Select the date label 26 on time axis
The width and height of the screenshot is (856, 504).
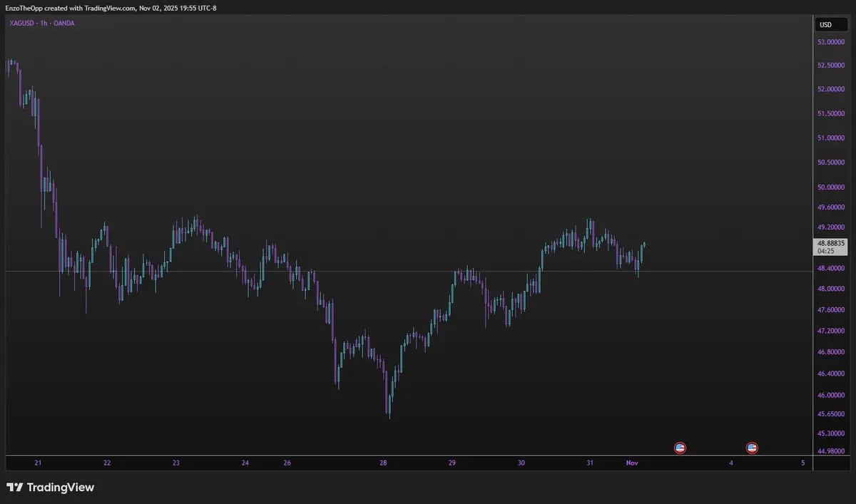point(287,463)
